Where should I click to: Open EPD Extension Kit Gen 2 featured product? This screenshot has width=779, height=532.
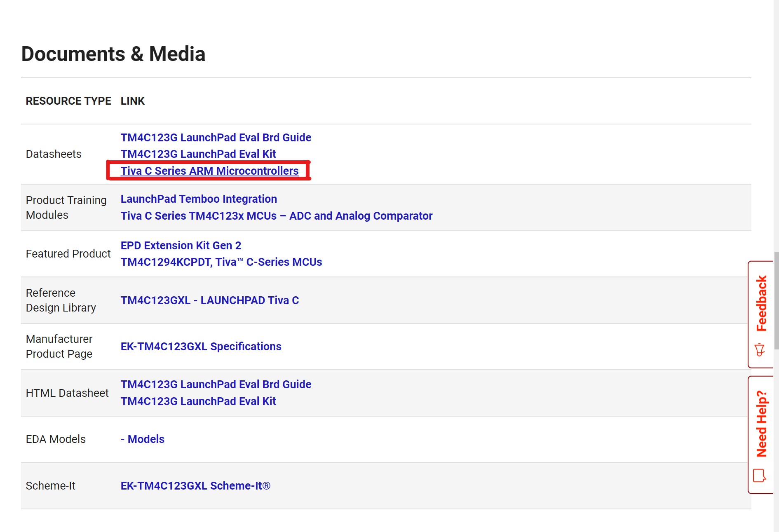[181, 245]
